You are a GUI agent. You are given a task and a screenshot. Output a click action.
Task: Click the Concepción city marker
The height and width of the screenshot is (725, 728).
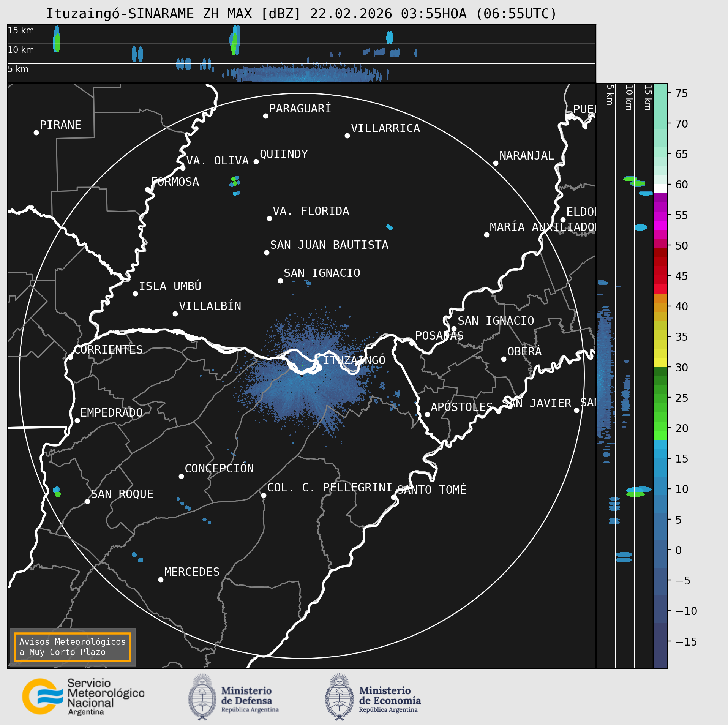pyautogui.click(x=181, y=476)
